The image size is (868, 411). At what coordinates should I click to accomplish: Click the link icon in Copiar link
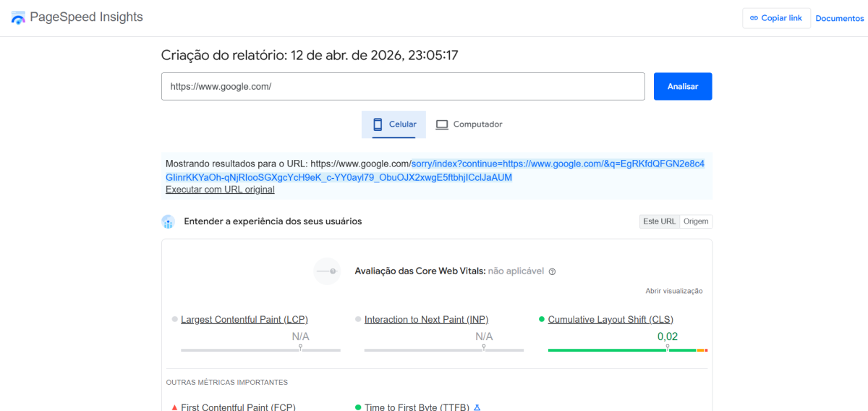754,18
